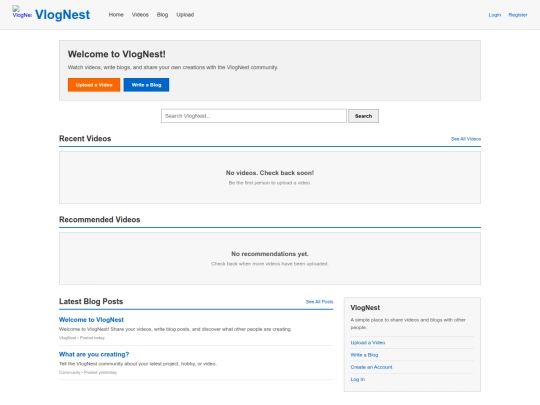Open the See All Videos link

(466, 139)
